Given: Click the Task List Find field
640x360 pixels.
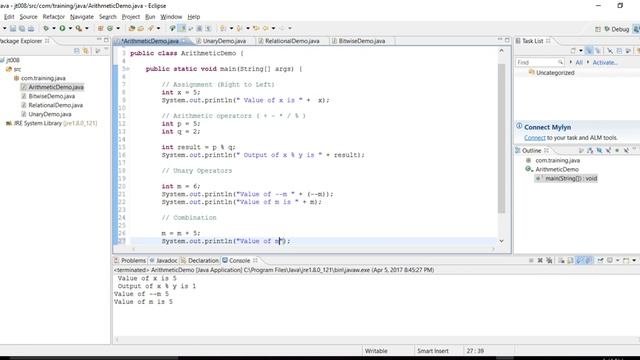Looking at the screenshot, I should point(540,62).
